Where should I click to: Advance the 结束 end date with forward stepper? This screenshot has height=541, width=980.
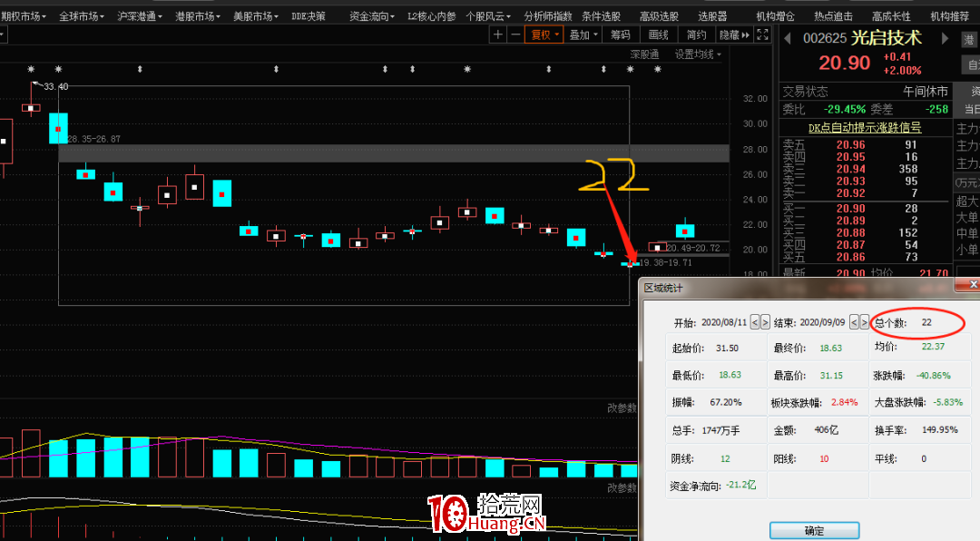point(865,321)
